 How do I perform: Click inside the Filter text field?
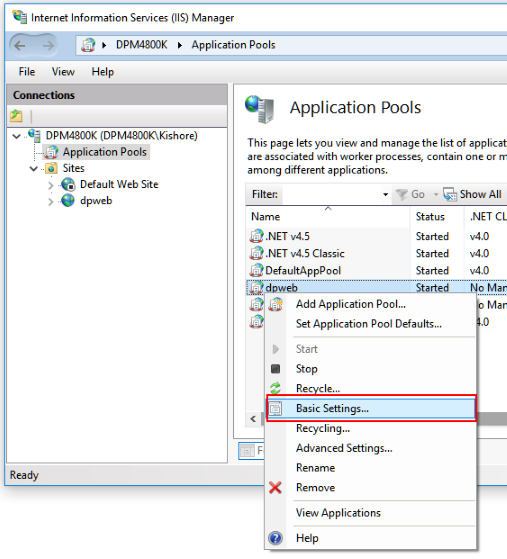332,194
